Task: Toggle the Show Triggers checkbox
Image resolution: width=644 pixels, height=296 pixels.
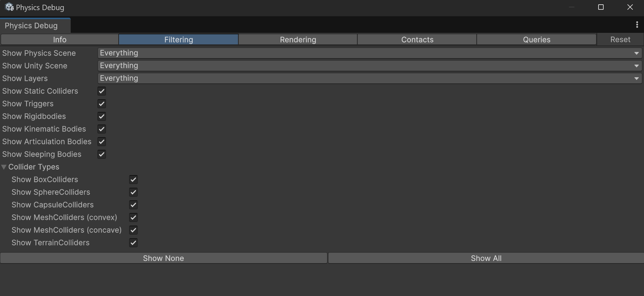Action: pyautogui.click(x=102, y=104)
